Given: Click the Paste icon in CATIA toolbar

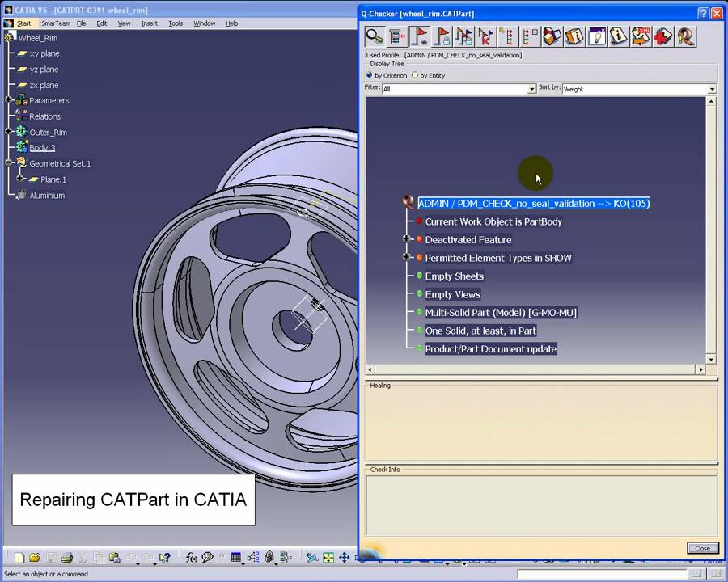Looking at the screenshot, I should pyautogui.click(x=114, y=558).
